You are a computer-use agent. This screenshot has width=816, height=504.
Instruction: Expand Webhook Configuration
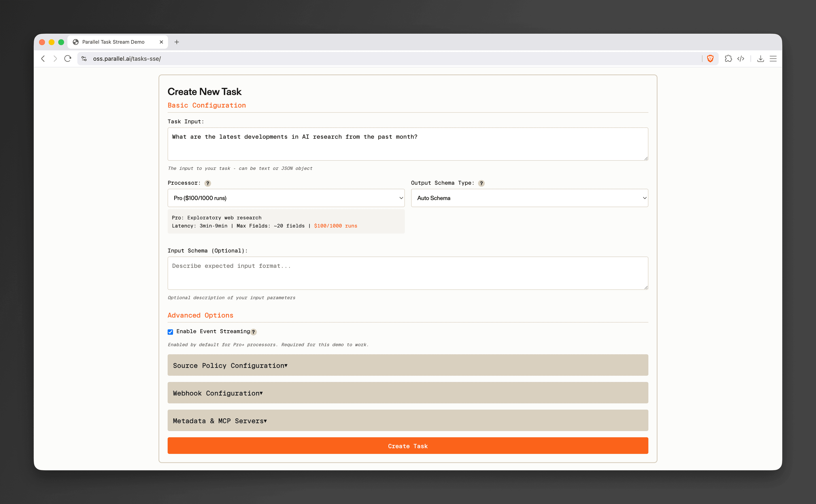tap(407, 393)
